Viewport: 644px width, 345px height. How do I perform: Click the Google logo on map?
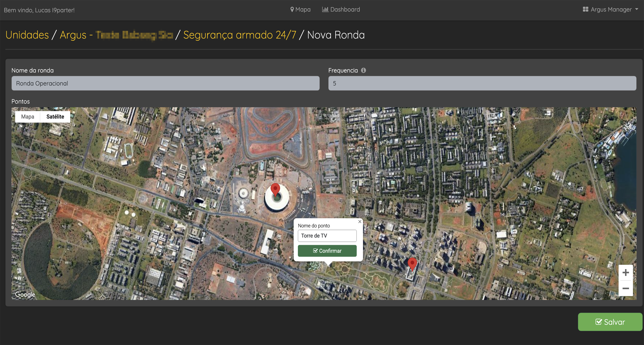coord(25,294)
